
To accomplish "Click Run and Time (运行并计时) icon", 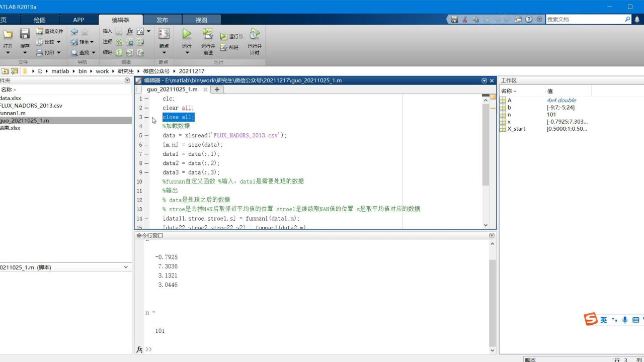I will (255, 34).
